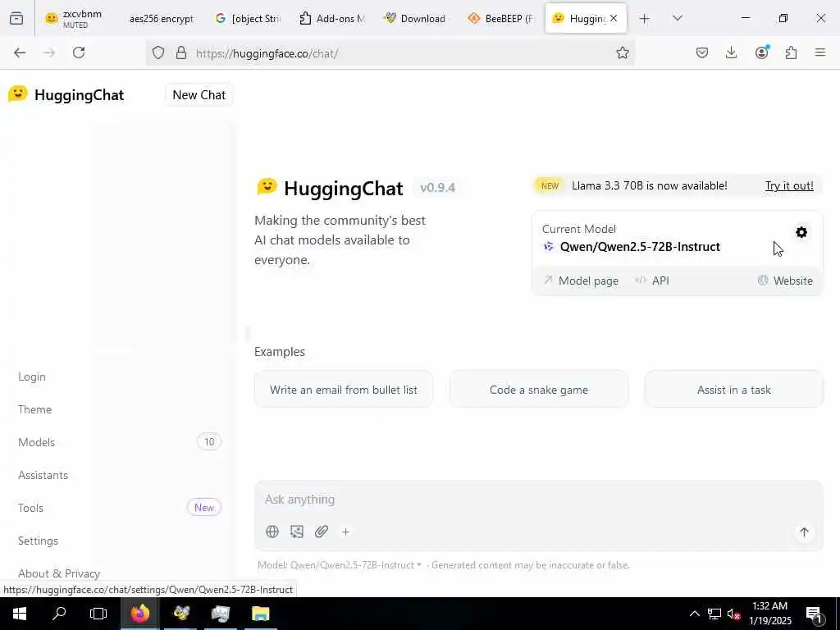Open Firefox account icon

point(761,52)
